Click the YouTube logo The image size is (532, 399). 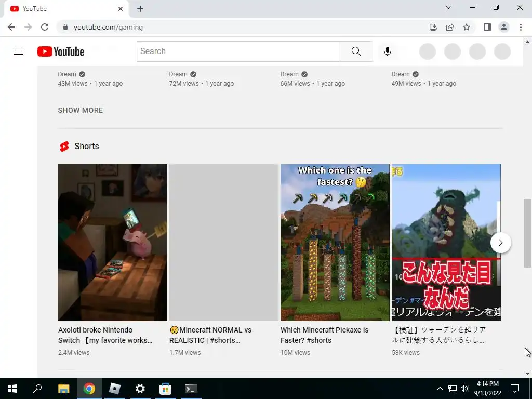click(x=61, y=51)
